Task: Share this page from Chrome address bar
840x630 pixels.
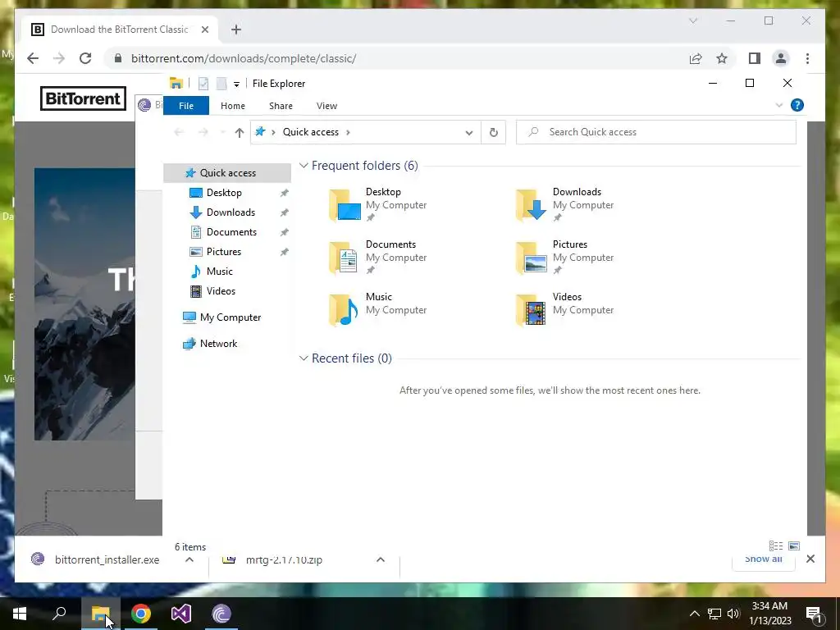Action: pos(696,58)
